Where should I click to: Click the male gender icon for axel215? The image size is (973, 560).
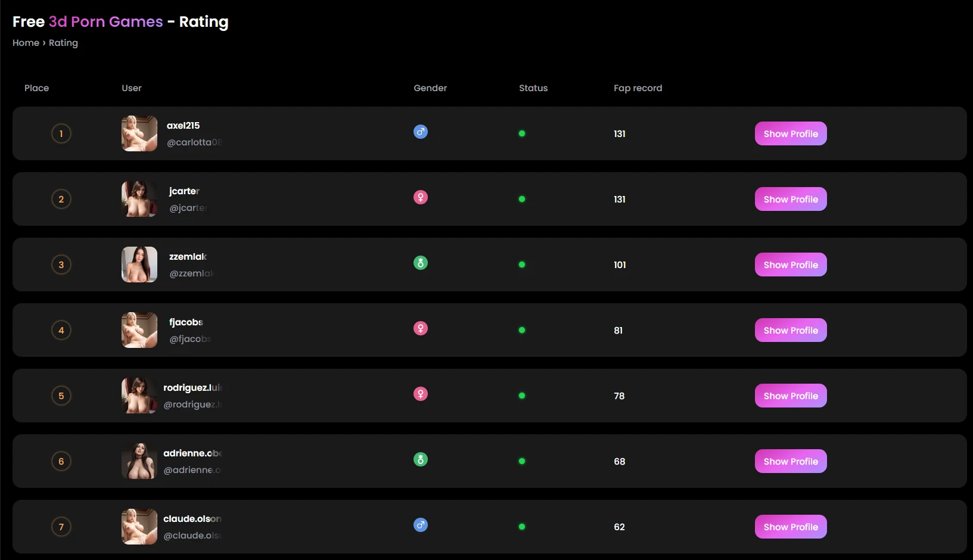pos(421,132)
